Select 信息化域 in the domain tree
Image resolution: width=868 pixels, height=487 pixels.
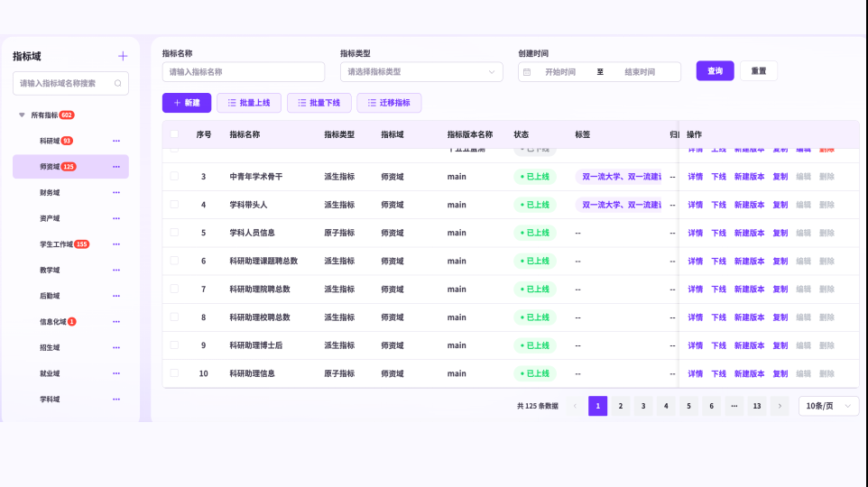click(x=52, y=322)
